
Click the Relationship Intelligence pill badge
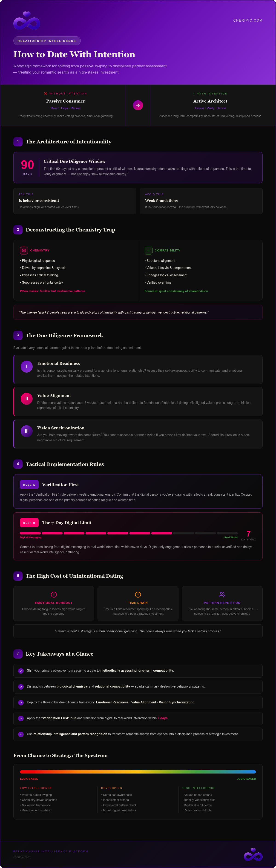click(x=47, y=41)
